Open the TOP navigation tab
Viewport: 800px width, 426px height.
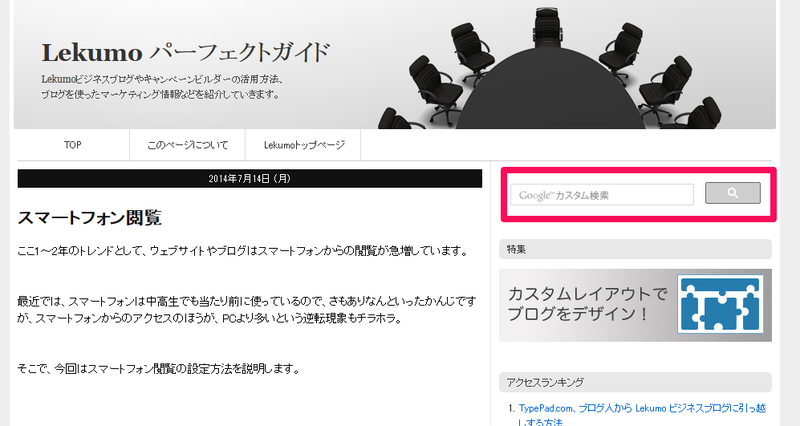(72, 145)
